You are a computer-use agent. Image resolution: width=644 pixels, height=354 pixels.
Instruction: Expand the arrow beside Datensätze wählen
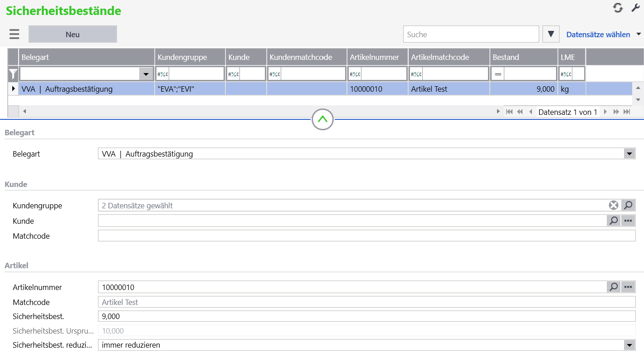pos(639,34)
